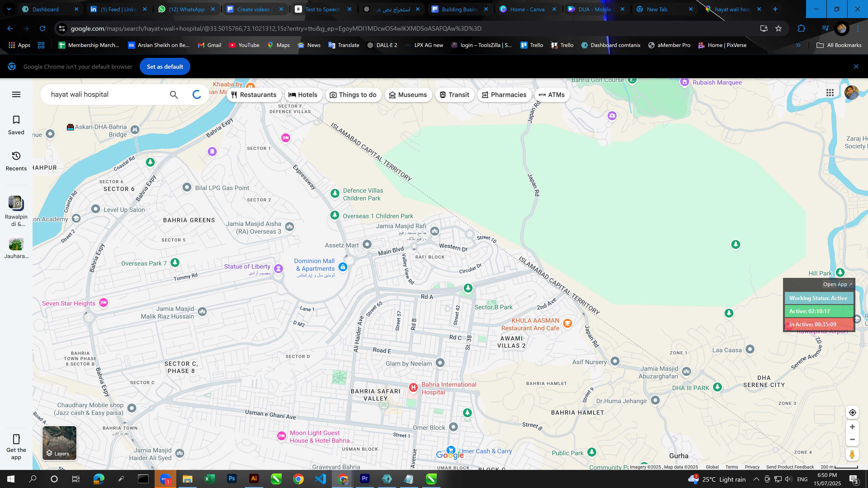This screenshot has width=868, height=488.
Task: Click Set as default browser button
Action: [165, 66]
